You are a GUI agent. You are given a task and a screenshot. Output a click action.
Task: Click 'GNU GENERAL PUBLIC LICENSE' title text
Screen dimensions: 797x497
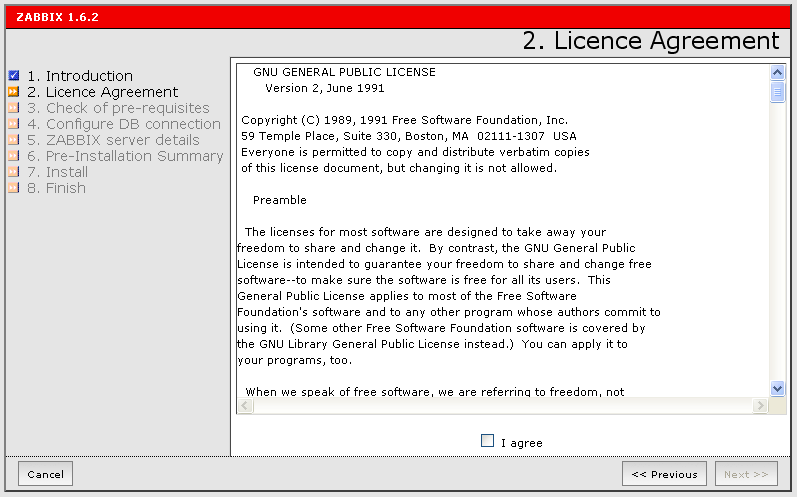(344, 72)
